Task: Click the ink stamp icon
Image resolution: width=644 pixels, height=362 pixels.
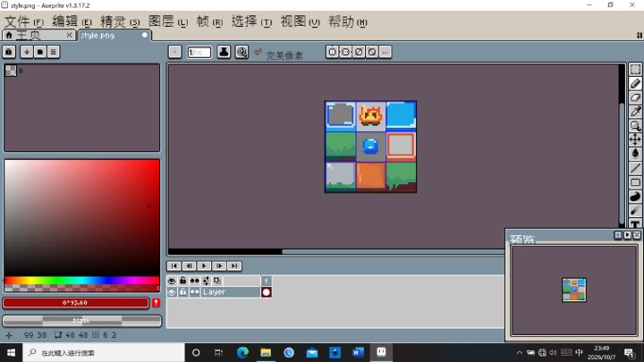Action: pyautogui.click(x=224, y=52)
